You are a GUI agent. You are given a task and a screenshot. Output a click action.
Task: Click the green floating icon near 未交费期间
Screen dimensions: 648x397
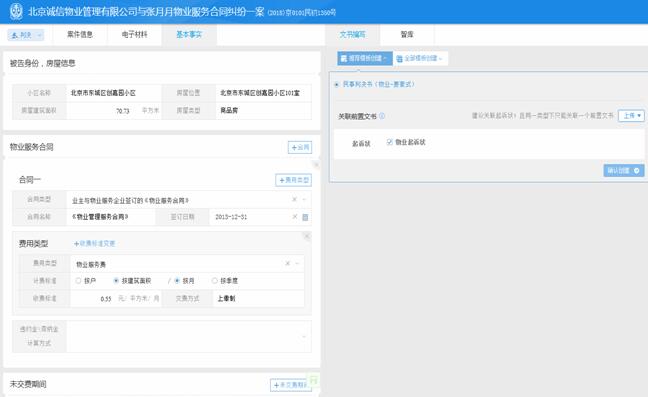pos(314,380)
